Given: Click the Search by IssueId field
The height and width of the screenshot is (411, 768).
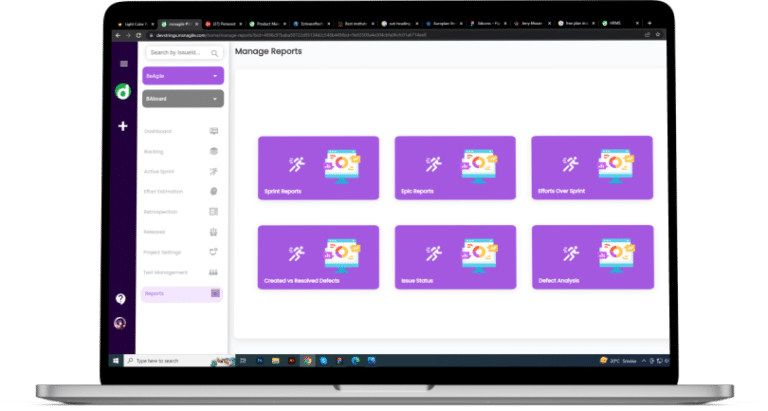Looking at the screenshot, I should point(176,53).
